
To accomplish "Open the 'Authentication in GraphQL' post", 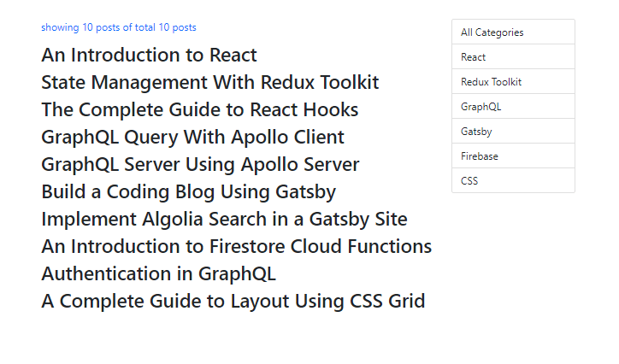I will coord(158,274).
